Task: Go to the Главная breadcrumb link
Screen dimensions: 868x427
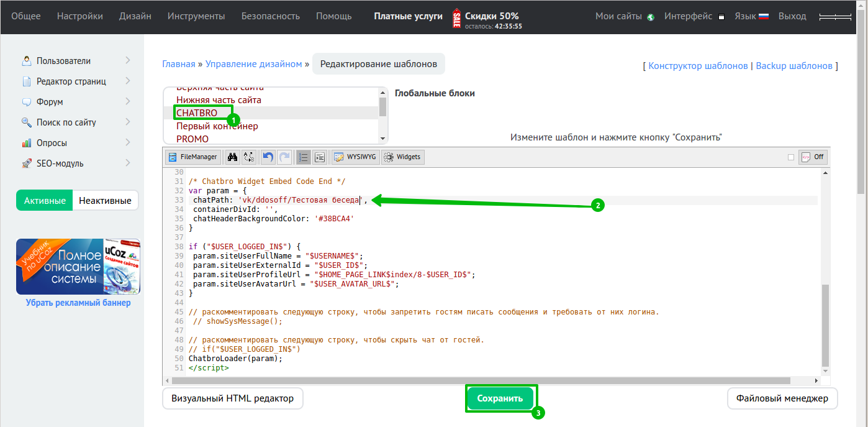Action: click(179, 64)
